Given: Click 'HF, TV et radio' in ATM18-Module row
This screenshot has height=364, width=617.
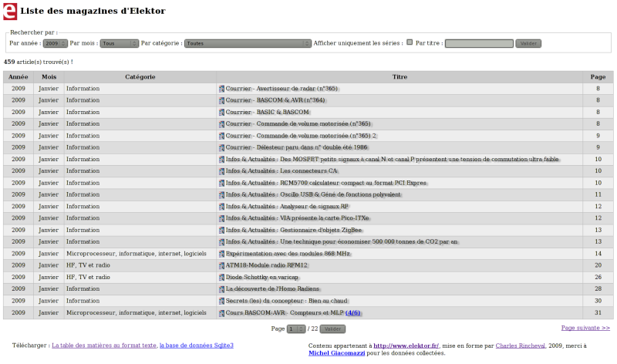Looking at the screenshot, I should (x=88, y=265).
